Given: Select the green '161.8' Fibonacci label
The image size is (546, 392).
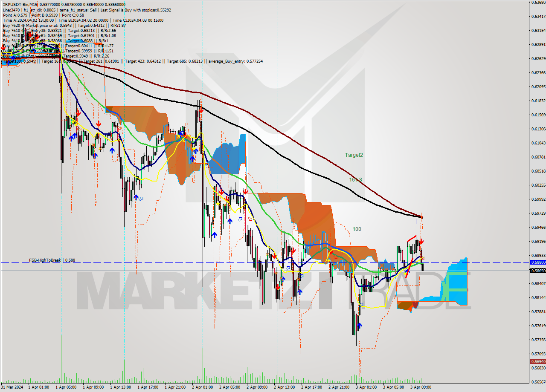Looking at the screenshot, I should [355, 180].
